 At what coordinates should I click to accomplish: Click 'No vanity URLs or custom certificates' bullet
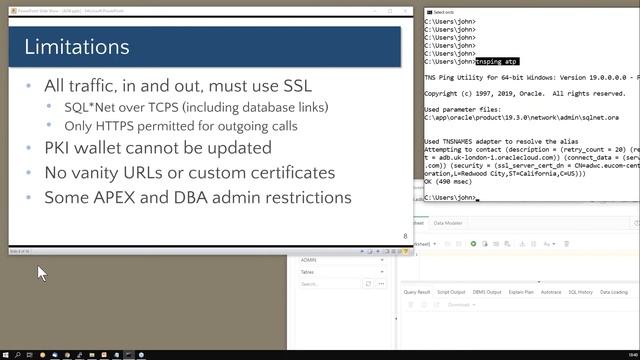tap(190, 173)
